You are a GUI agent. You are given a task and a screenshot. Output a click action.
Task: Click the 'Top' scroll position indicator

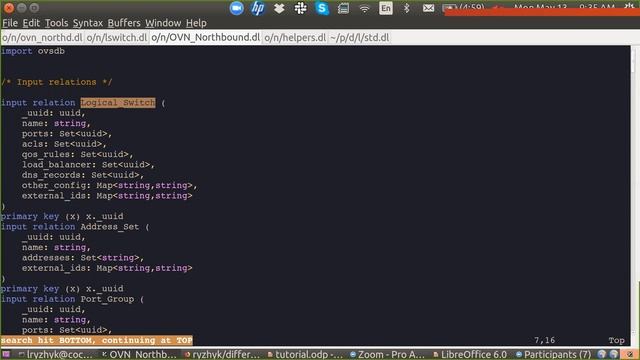tap(616, 340)
